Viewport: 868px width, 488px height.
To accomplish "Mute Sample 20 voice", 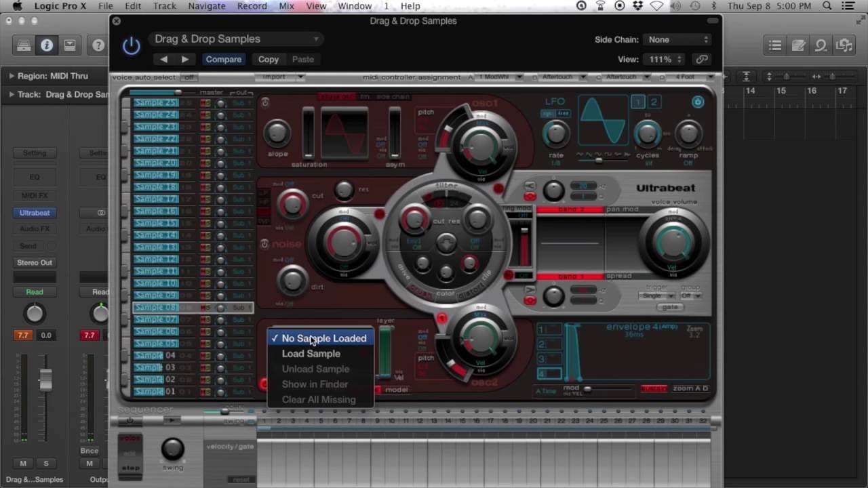I will (x=202, y=163).
